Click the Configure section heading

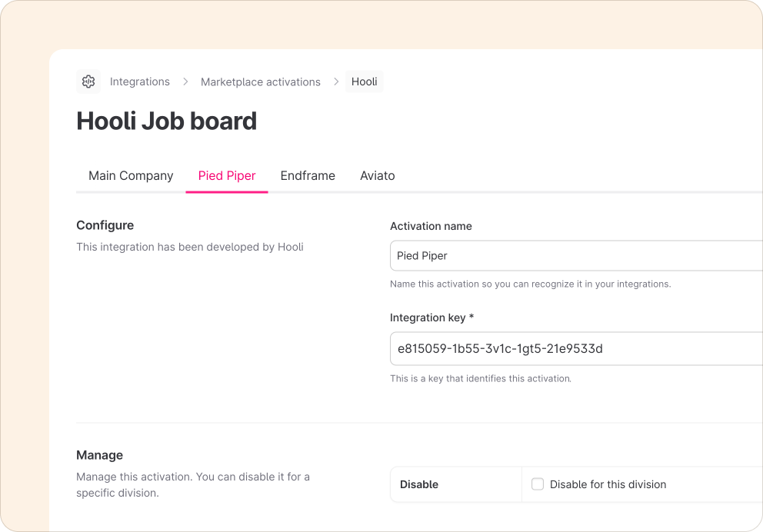click(x=105, y=225)
